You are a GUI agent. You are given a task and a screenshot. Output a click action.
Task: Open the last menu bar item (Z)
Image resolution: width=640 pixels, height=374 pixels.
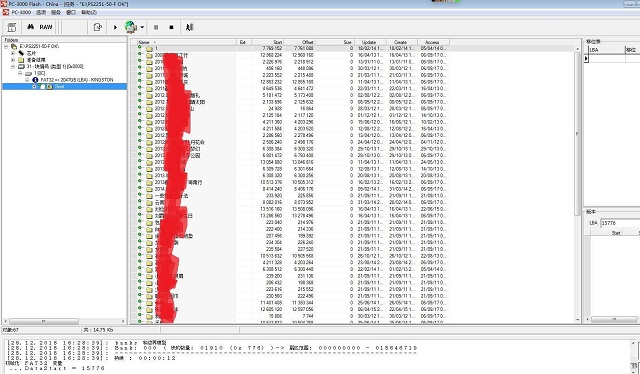pos(89,13)
